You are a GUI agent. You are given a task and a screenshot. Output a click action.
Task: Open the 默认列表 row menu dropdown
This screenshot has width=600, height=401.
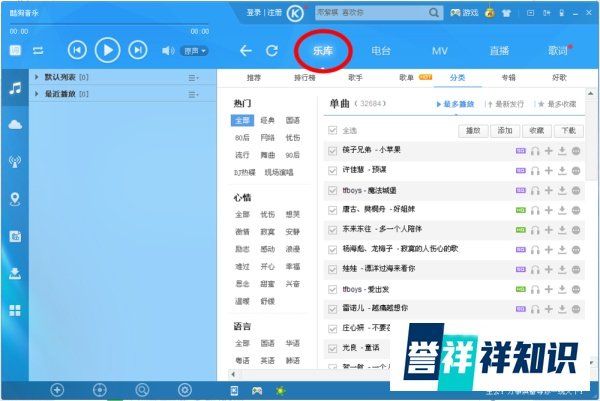(193, 78)
